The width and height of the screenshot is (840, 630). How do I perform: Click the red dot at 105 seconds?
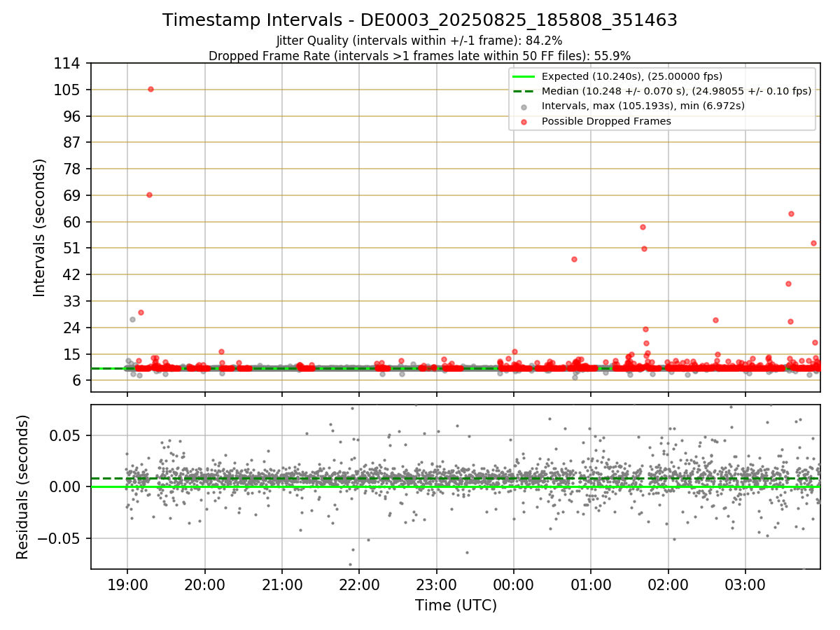click(150, 89)
